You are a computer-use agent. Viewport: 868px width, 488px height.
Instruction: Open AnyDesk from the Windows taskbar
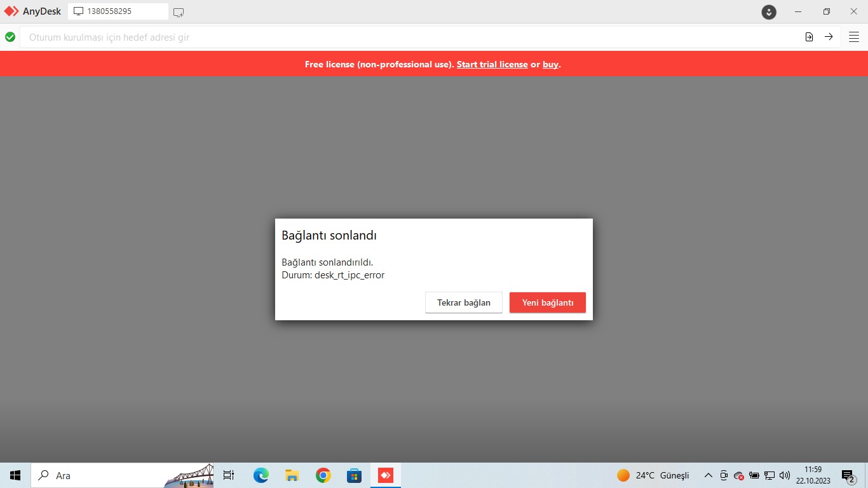[x=385, y=475]
